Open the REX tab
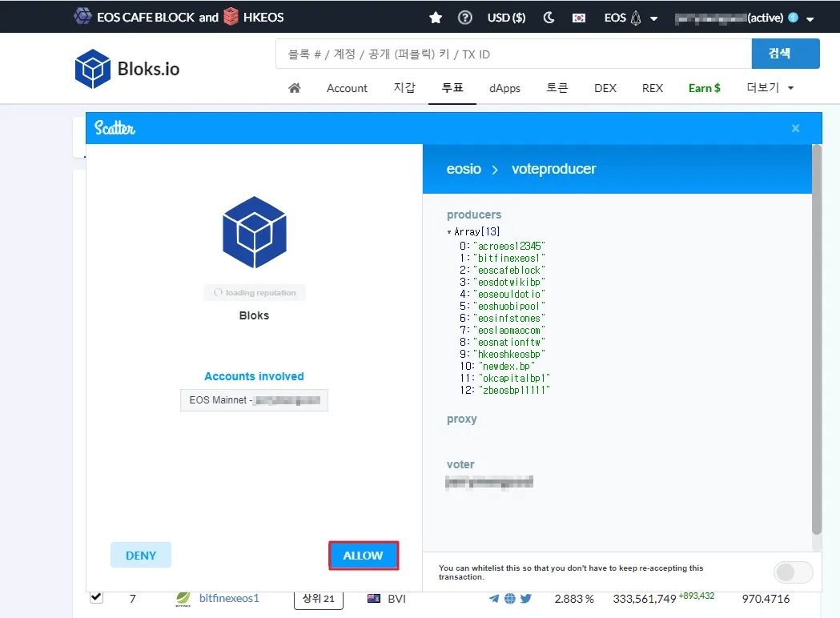The height and width of the screenshot is (618, 840). point(653,88)
